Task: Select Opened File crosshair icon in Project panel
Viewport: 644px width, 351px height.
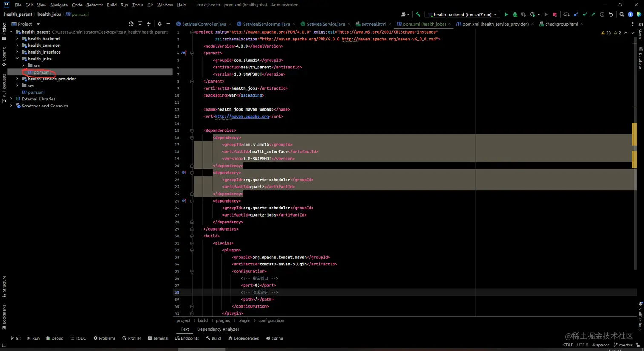Action: click(x=131, y=24)
